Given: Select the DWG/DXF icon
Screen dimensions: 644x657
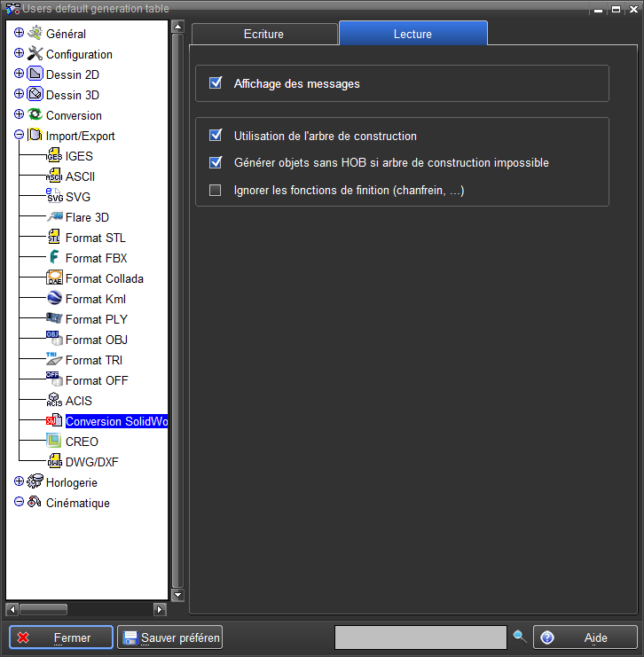Looking at the screenshot, I should pyautogui.click(x=54, y=462).
